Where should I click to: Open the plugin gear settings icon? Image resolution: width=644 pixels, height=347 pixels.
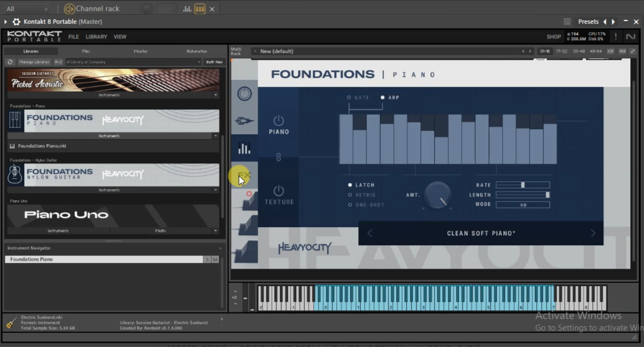point(16,21)
